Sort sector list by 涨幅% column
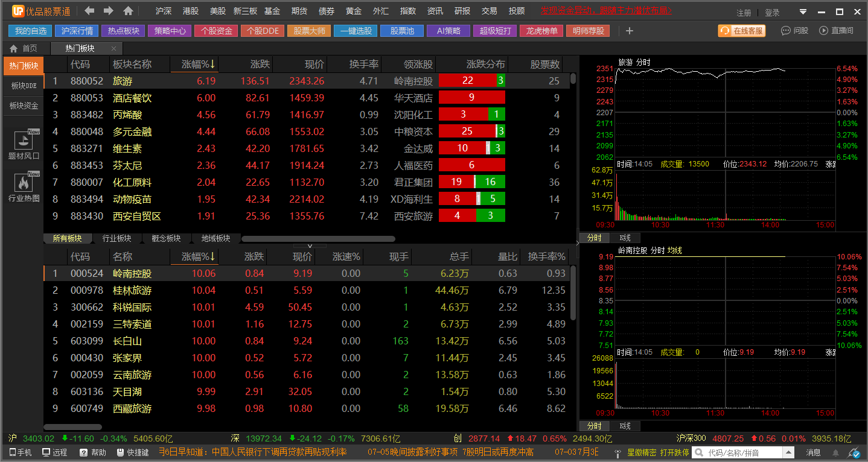868x462 pixels. pos(199,64)
